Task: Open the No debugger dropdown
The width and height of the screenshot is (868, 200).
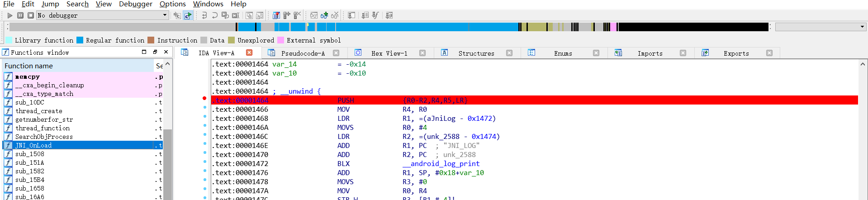Action: (103, 15)
